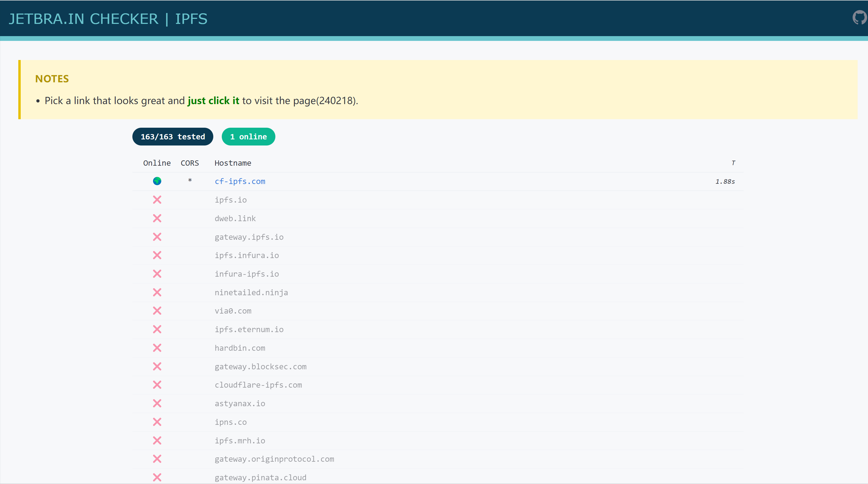This screenshot has width=868, height=484.
Task: Click the CORS column header
Action: tap(190, 163)
